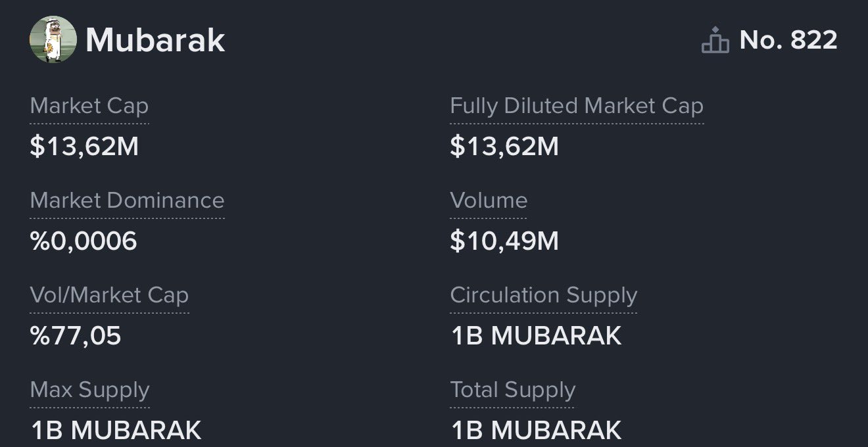This screenshot has height=447, width=868.
Task: Click 1B MUBARAK under Circulation Supply
Action: coord(536,336)
